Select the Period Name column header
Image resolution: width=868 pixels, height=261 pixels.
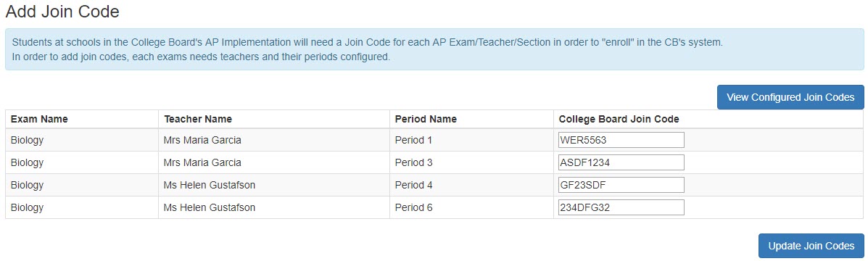426,119
